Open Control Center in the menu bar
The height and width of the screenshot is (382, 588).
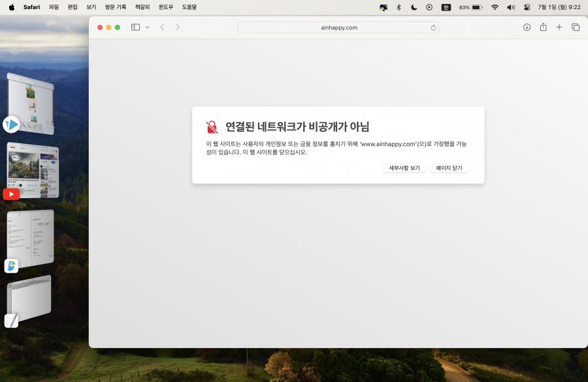pos(527,7)
